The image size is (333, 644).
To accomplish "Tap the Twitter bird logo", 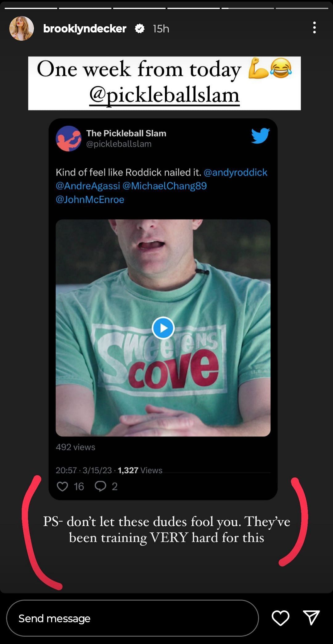I will point(260,136).
